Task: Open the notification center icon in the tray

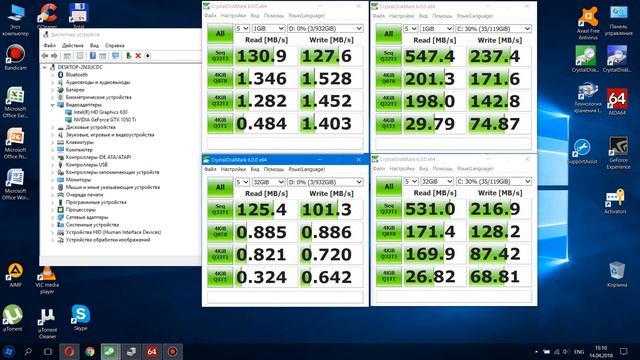Action: pos(624,351)
